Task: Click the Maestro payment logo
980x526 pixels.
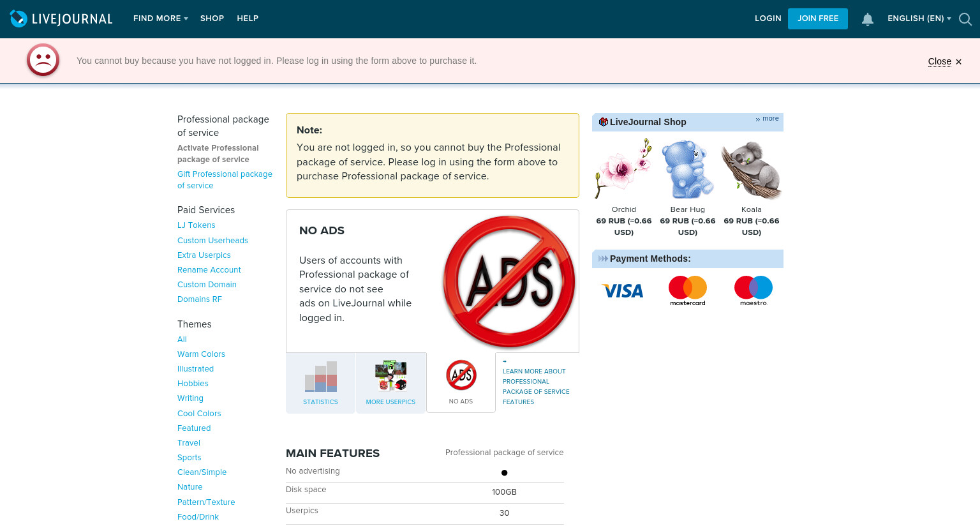Action: coord(754,290)
